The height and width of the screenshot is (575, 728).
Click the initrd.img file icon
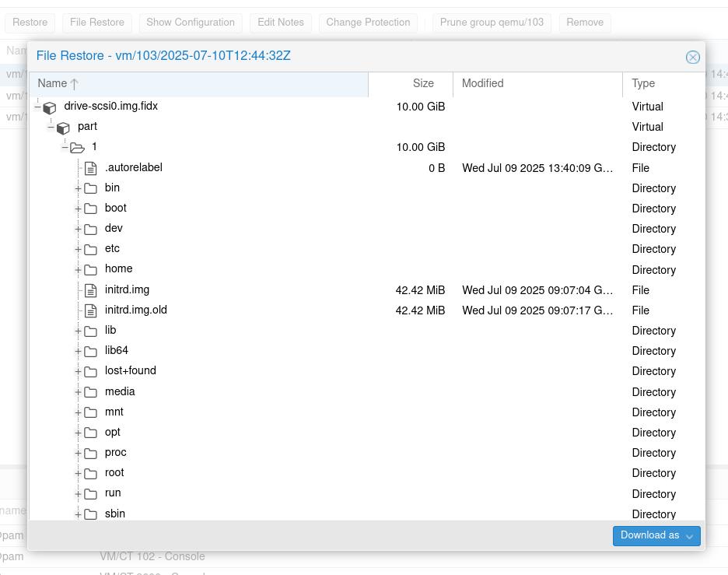tap(91, 289)
